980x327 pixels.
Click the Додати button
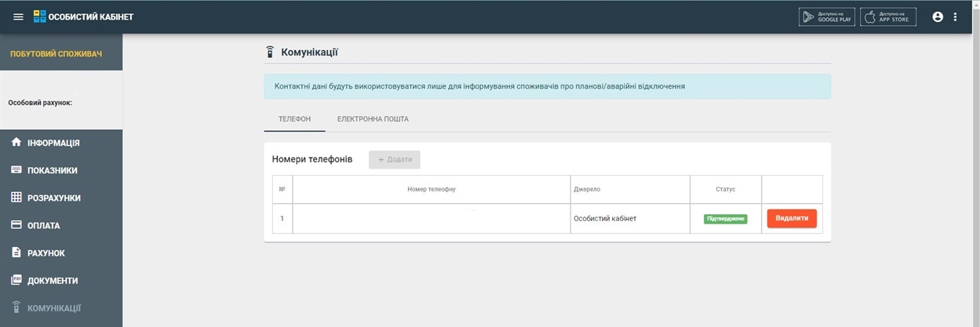pyautogui.click(x=395, y=159)
